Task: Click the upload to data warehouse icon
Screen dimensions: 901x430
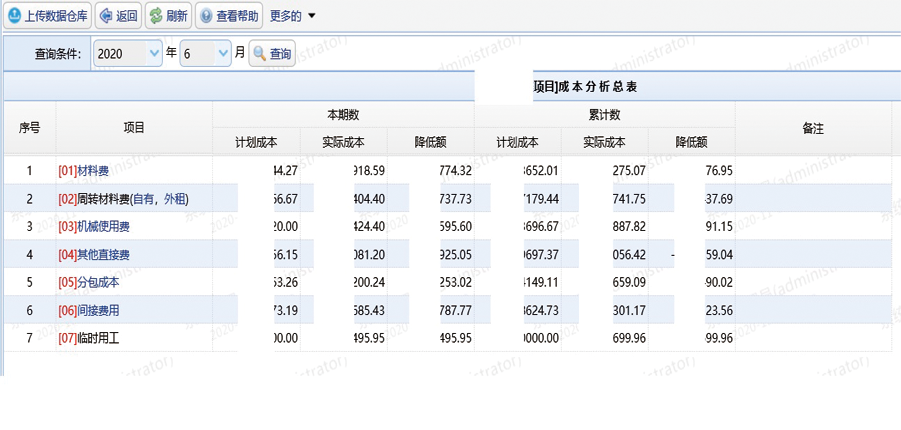Action: [15, 16]
